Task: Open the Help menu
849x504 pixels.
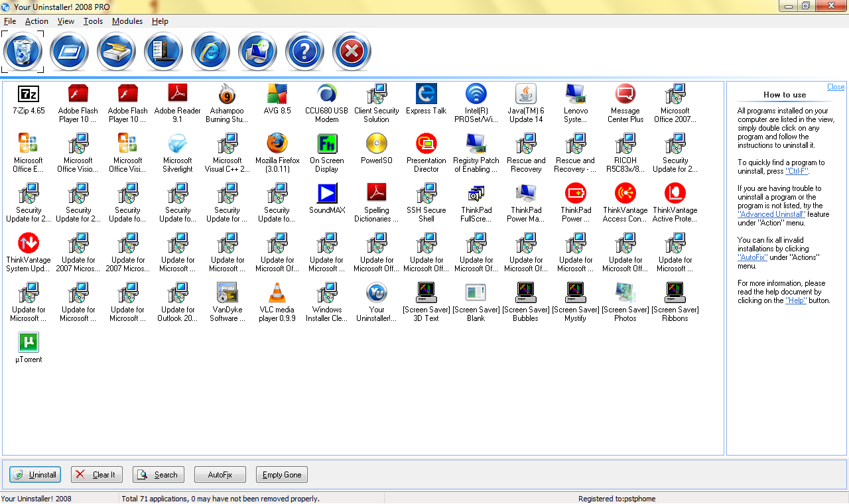Action: point(160,21)
